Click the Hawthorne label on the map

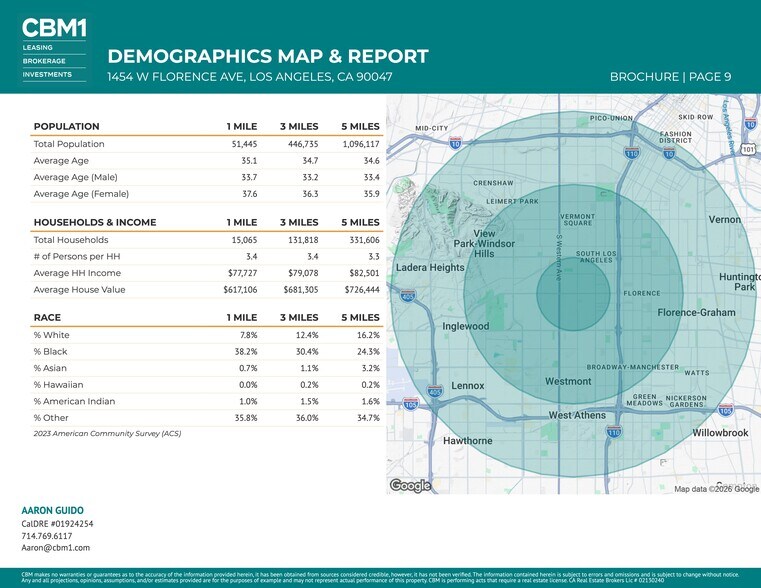(467, 441)
